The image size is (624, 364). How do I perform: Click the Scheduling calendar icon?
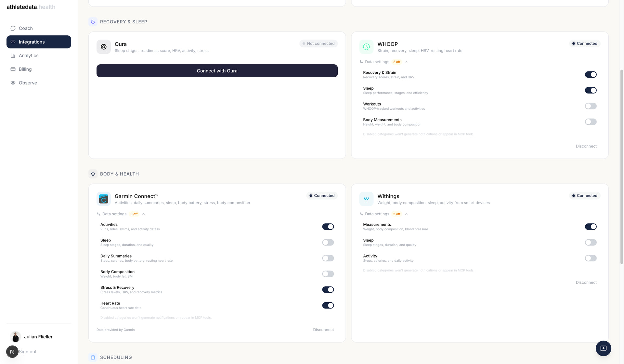(x=93, y=357)
